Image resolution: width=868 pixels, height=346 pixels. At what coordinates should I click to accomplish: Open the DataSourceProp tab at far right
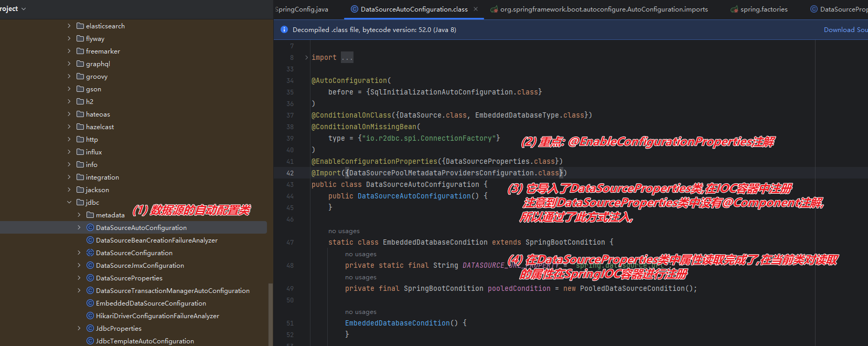tap(839, 9)
